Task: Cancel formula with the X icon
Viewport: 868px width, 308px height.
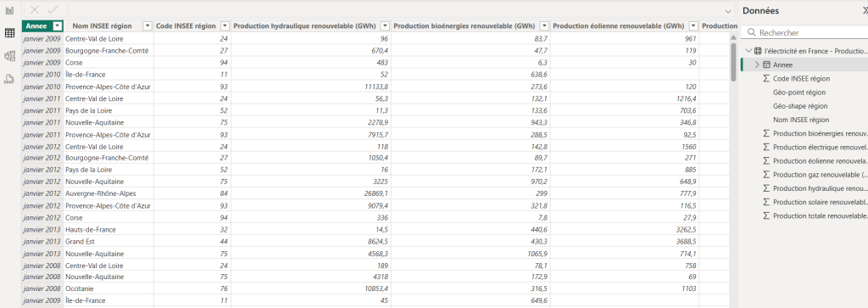Action: (x=35, y=10)
